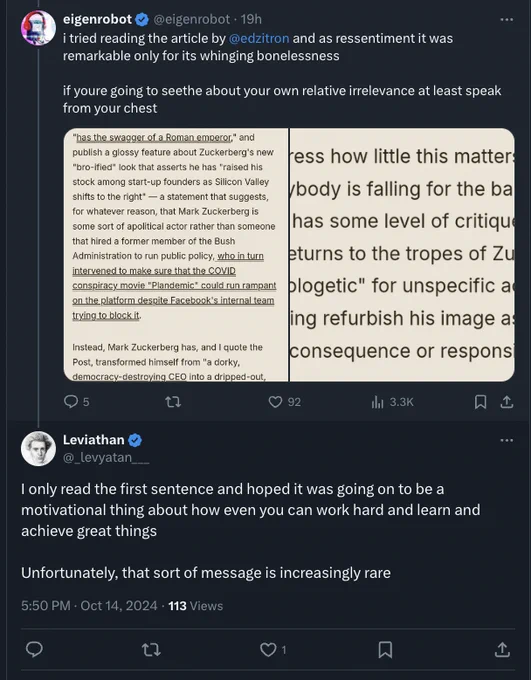The width and height of the screenshot is (531, 680).
Task: Bookmark Leviathan's tweet
Action: tap(385, 649)
